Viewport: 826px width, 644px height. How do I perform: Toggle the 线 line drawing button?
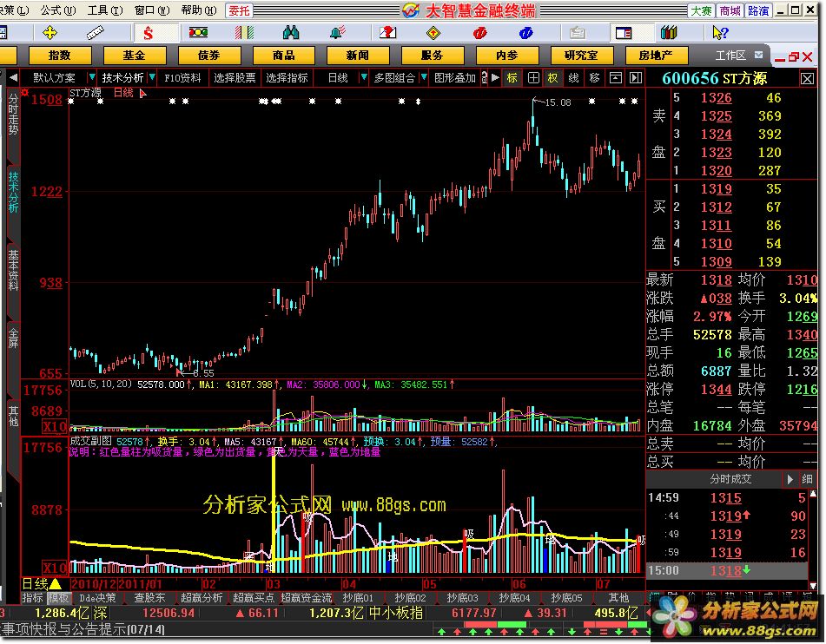[573, 78]
